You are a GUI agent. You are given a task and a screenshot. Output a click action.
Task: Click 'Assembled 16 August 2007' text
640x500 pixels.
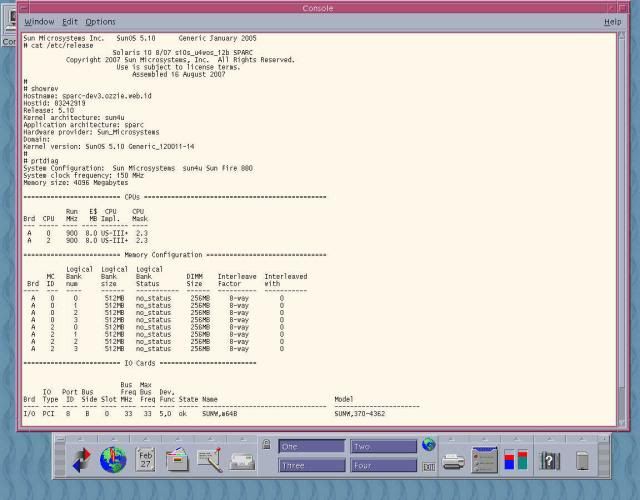[x=179, y=74]
